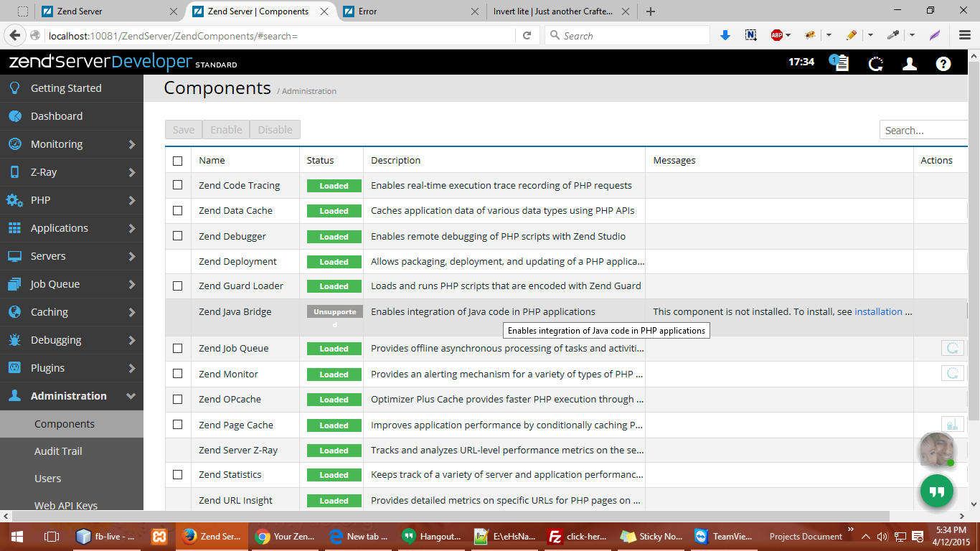This screenshot has height=551, width=980.
Task: Go back using the browser back arrow
Action: coord(15,35)
